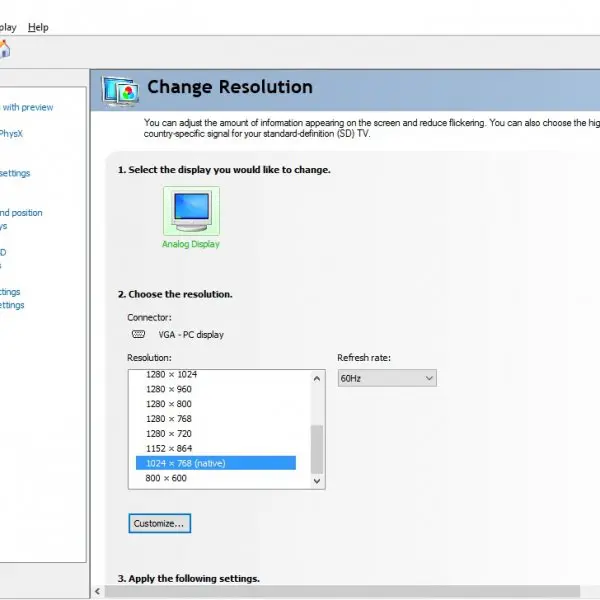This screenshot has width=600, height=600.
Task: Open the Display menu
Action: (x=8, y=28)
